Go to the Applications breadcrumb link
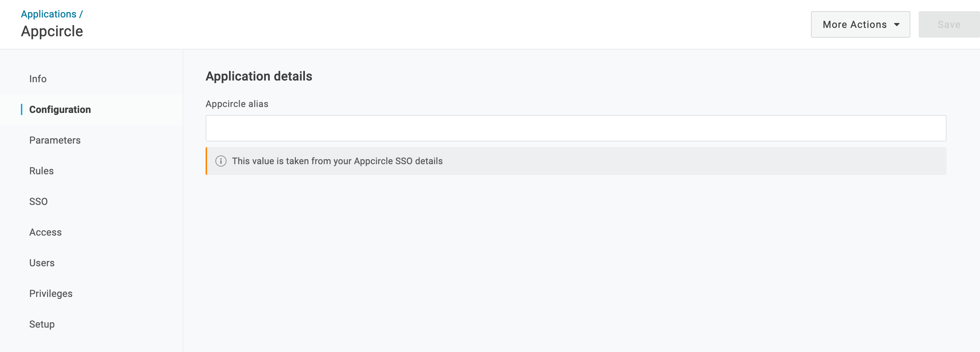 click(x=49, y=14)
